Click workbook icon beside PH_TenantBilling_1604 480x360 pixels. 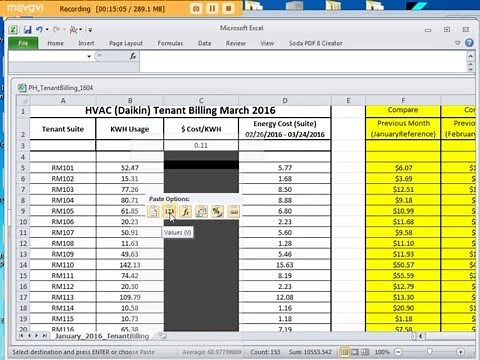click(22, 88)
